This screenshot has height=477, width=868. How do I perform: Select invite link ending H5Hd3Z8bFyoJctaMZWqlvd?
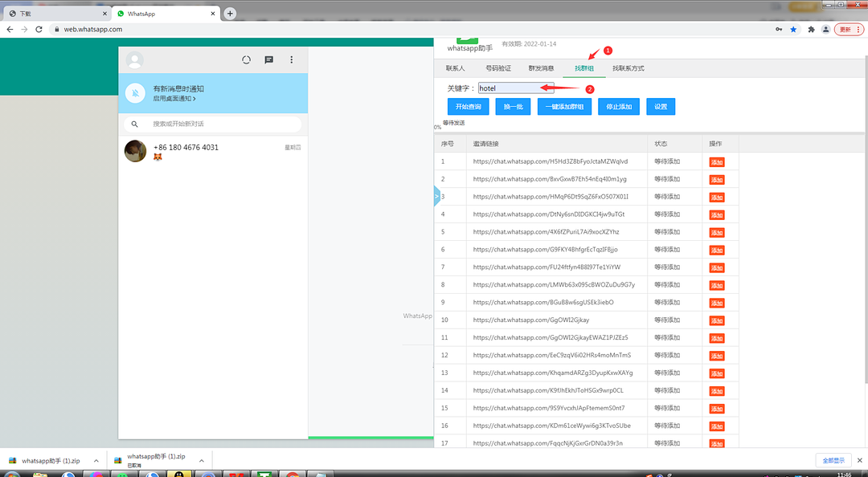point(551,161)
